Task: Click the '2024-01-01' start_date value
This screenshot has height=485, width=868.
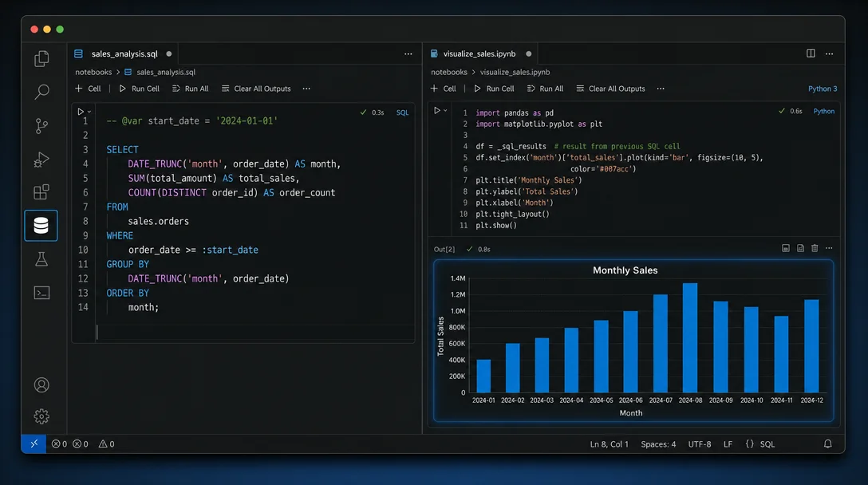Action: click(247, 120)
